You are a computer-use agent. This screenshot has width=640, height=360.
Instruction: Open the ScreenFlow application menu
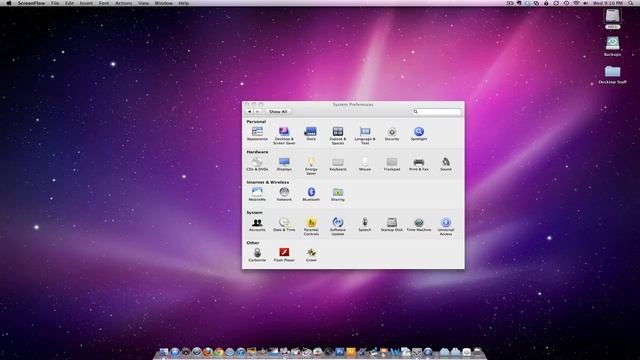[31, 3]
